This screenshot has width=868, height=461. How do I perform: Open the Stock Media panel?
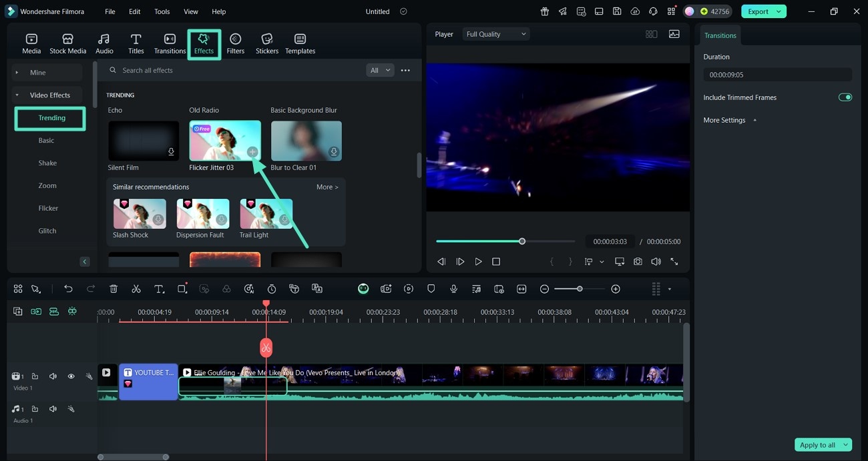coord(67,44)
